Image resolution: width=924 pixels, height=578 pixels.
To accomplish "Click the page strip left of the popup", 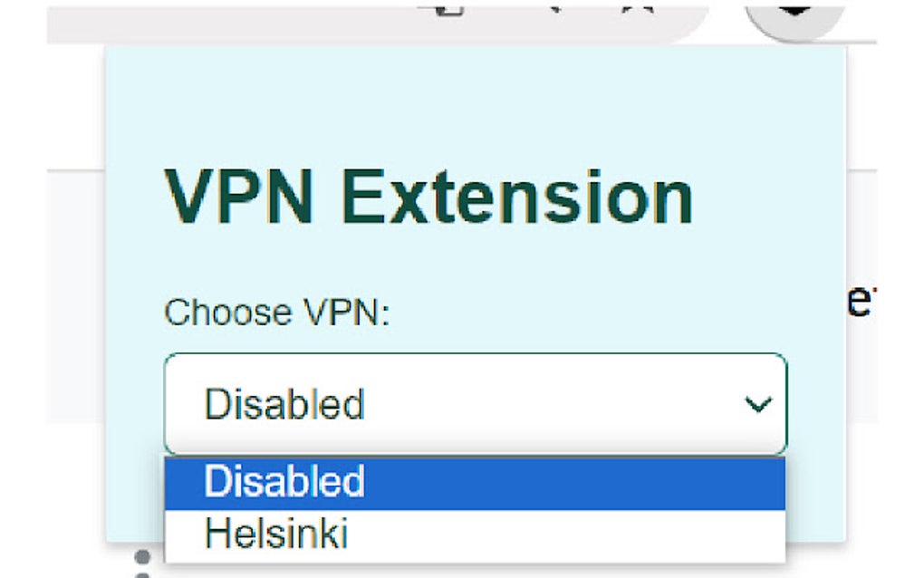I will (x=76, y=299).
